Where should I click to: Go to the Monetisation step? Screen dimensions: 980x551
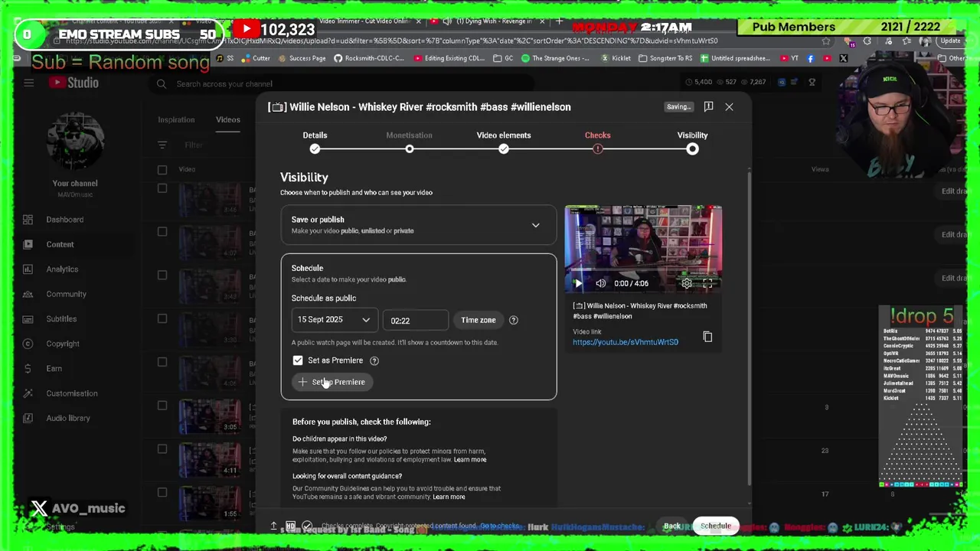click(x=409, y=142)
